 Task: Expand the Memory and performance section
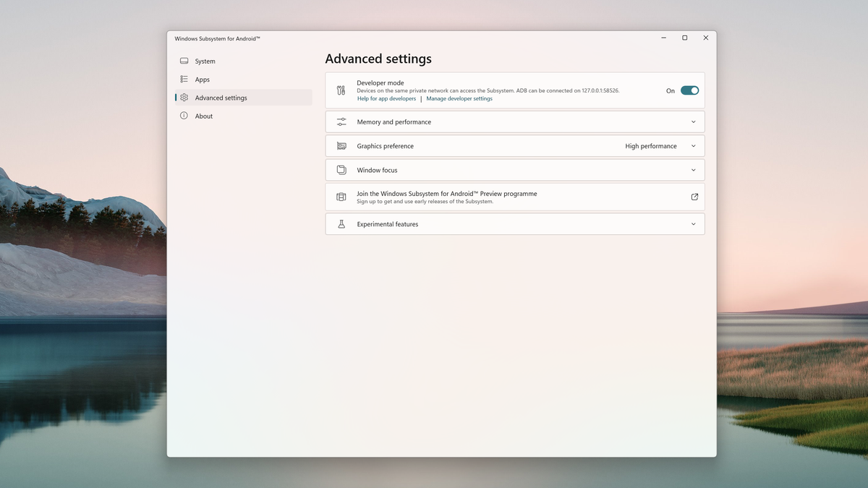point(692,121)
